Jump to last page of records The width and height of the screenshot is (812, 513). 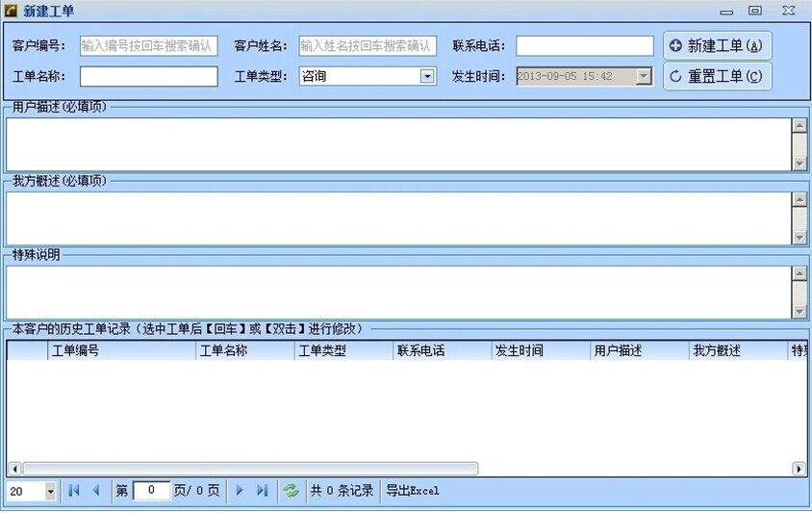pos(262,491)
